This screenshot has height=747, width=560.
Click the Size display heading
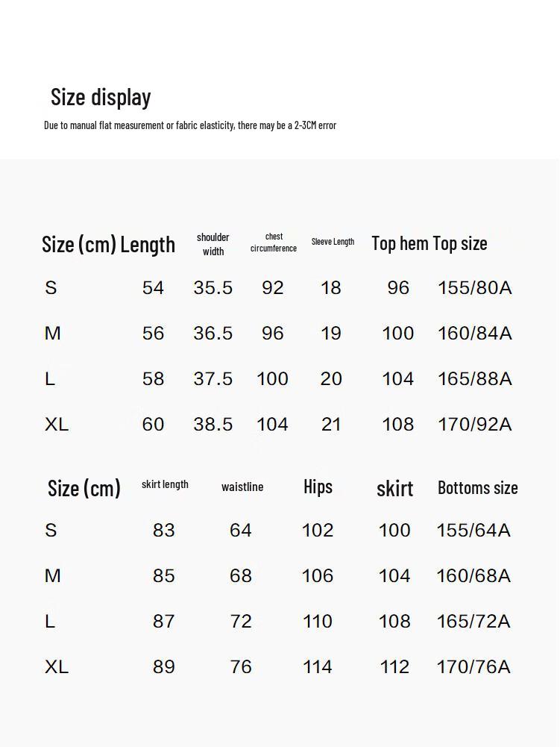pos(101,98)
